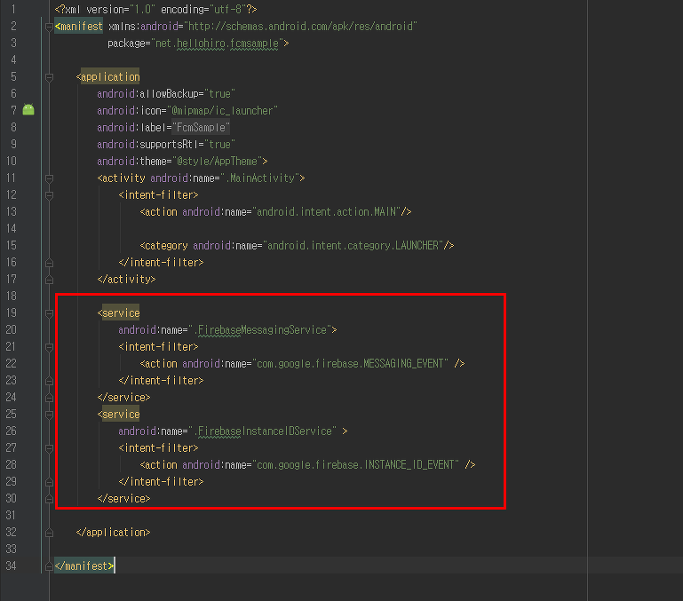Collapse the FirebaseMessagingService service fold on line 19
This screenshot has width=683, height=601.
49,314
